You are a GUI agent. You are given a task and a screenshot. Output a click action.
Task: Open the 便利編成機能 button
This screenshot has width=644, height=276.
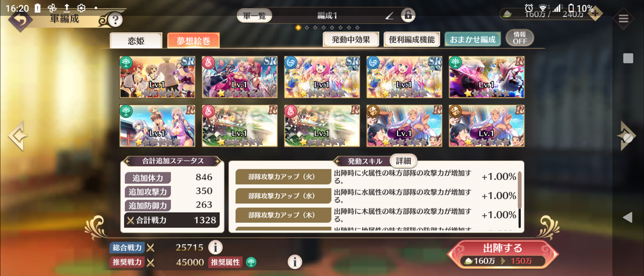pyautogui.click(x=412, y=39)
